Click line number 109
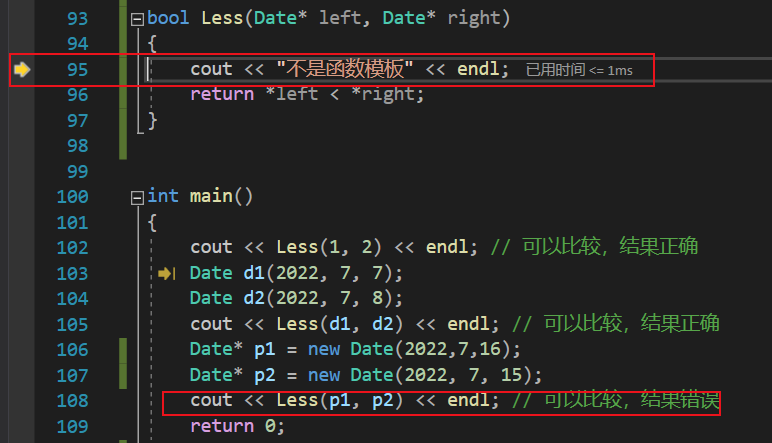Screen dimensions: 772x443 tap(72, 427)
